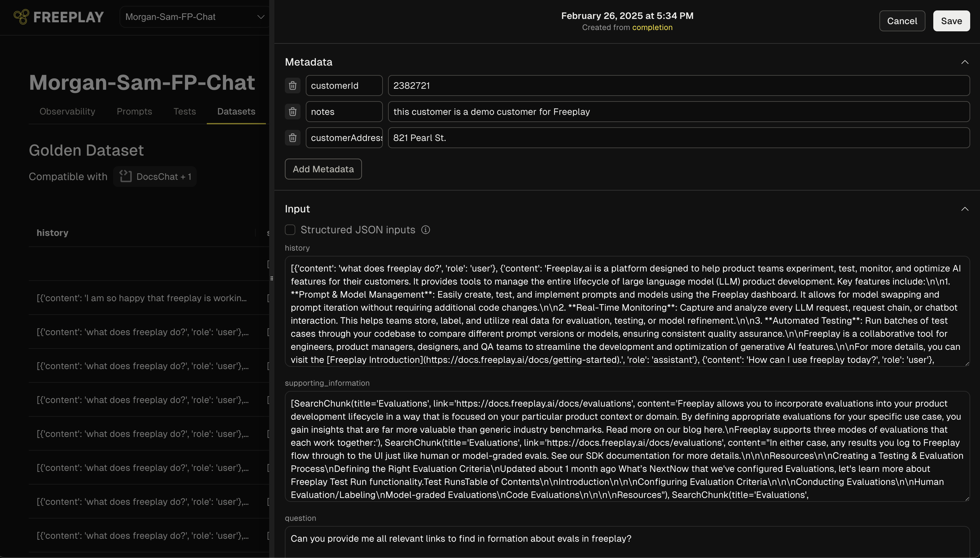Click the customerId value field
Image resolution: width=980 pixels, height=558 pixels.
click(x=678, y=85)
